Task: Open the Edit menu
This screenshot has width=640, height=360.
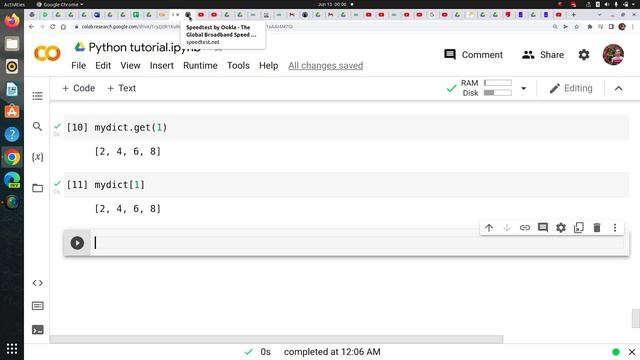Action: point(103,66)
